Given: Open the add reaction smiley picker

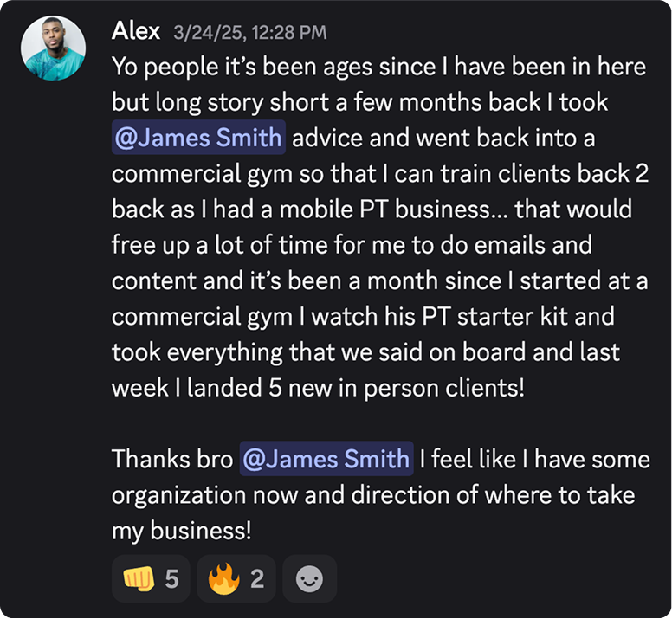Looking at the screenshot, I should (x=309, y=578).
